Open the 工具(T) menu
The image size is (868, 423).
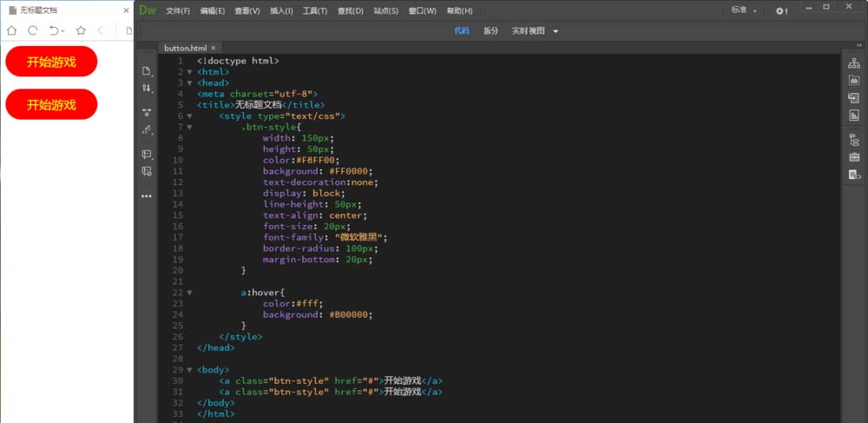(314, 11)
